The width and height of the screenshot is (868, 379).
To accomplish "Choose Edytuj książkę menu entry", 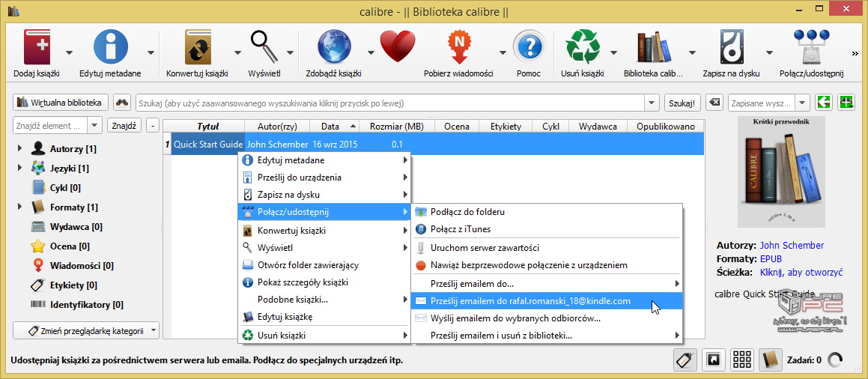I will pos(324,317).
